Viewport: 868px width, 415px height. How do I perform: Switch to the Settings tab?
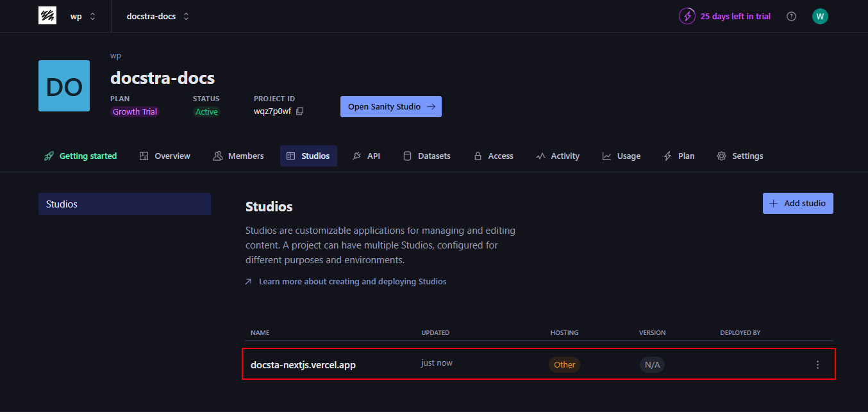tap(740, 156)
